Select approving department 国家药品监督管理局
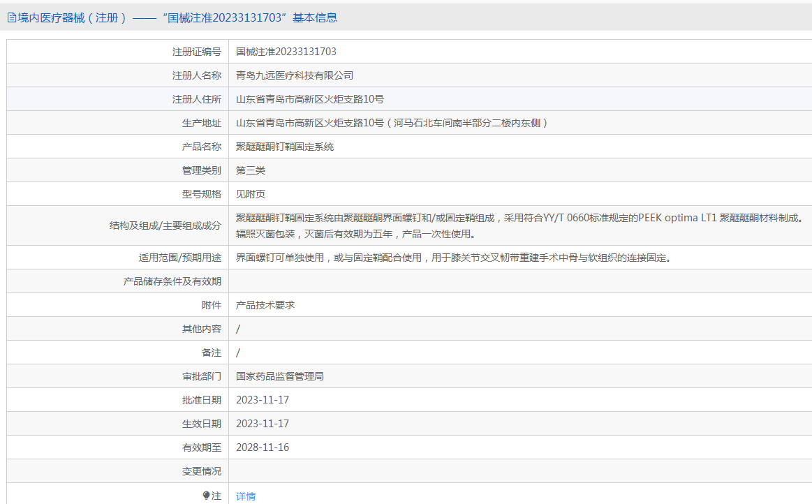 (280, 376)
